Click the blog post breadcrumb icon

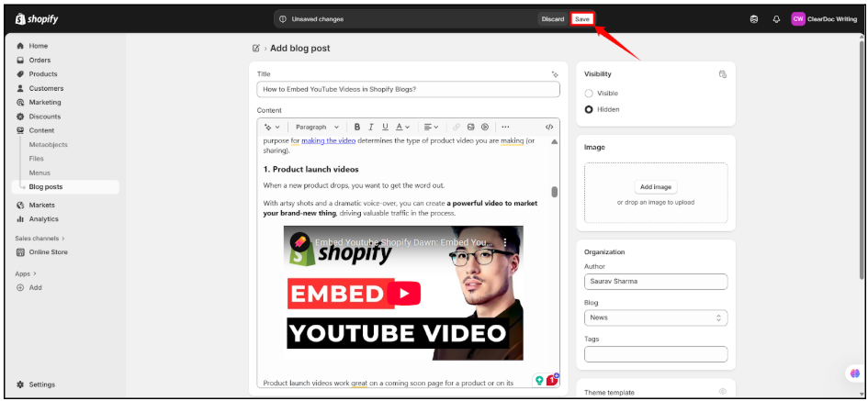pos(255,48)
